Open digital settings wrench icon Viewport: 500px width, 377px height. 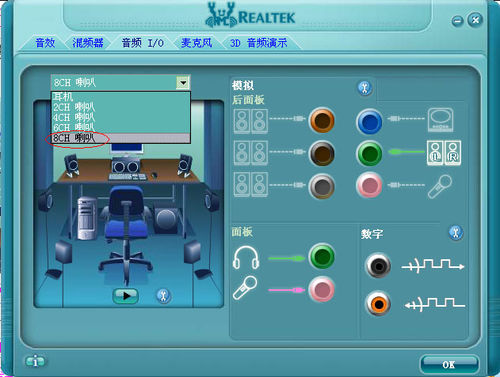[456, 232]
